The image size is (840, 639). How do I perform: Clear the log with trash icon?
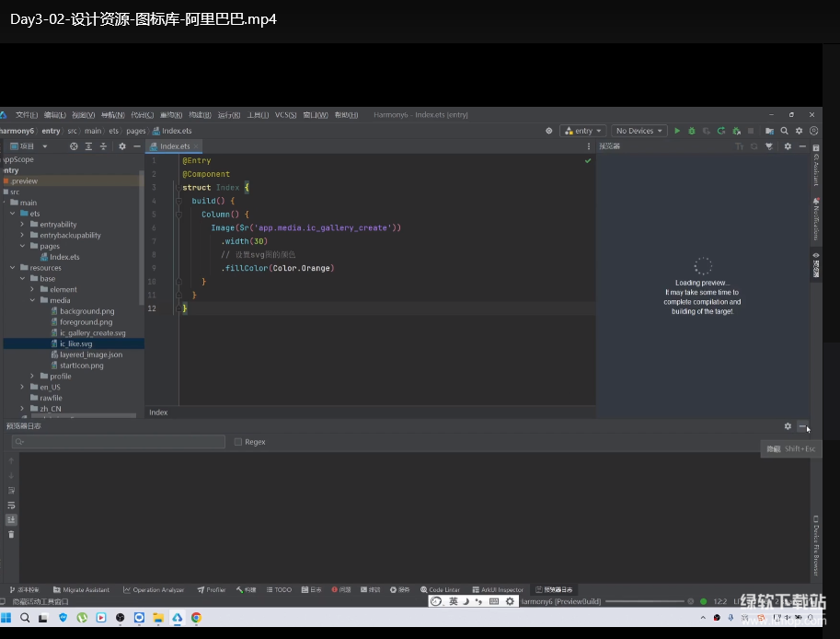tap(11, 534)
